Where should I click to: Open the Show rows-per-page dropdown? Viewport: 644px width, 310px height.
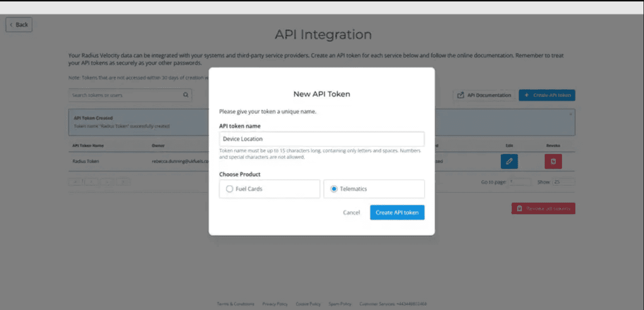click(563, 182)
